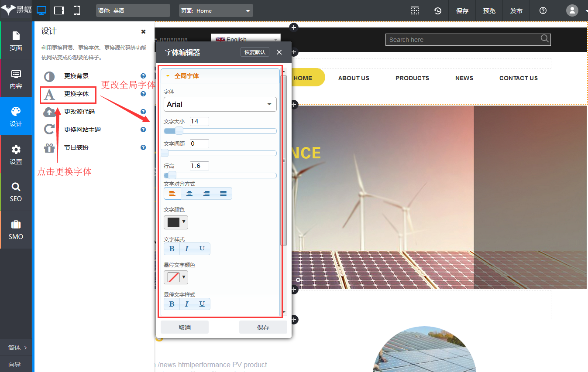Toggle italic in 文字样式
Screen dimensions: 588x372
(187, 249)
